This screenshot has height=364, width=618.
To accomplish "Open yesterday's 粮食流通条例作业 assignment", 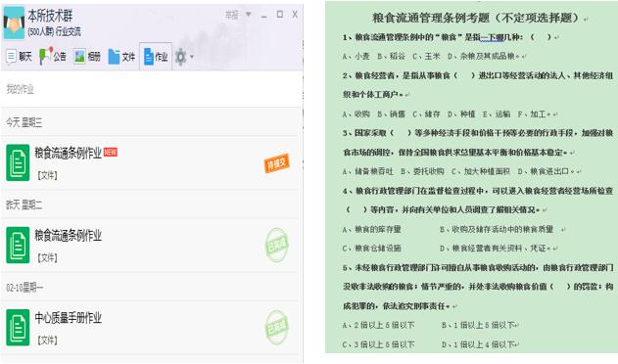I will [69, 235].
